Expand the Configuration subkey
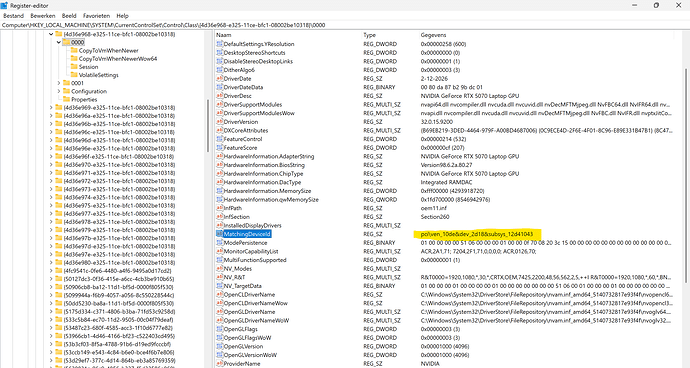This screenshot has height=368, width=690. click(59, 91)
